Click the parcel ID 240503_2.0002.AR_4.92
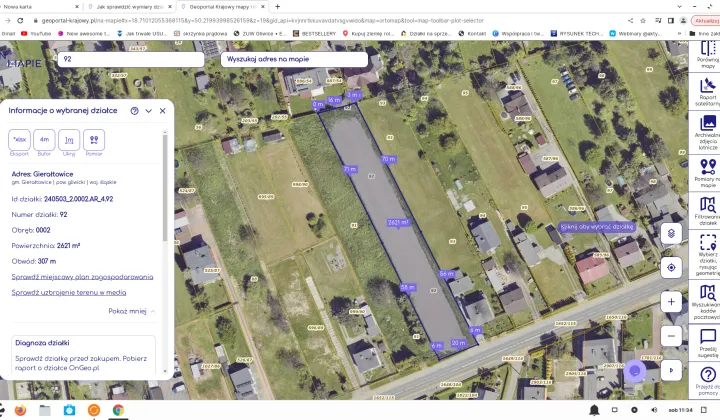This screenshot has height=420, width=720. (79, 199)
